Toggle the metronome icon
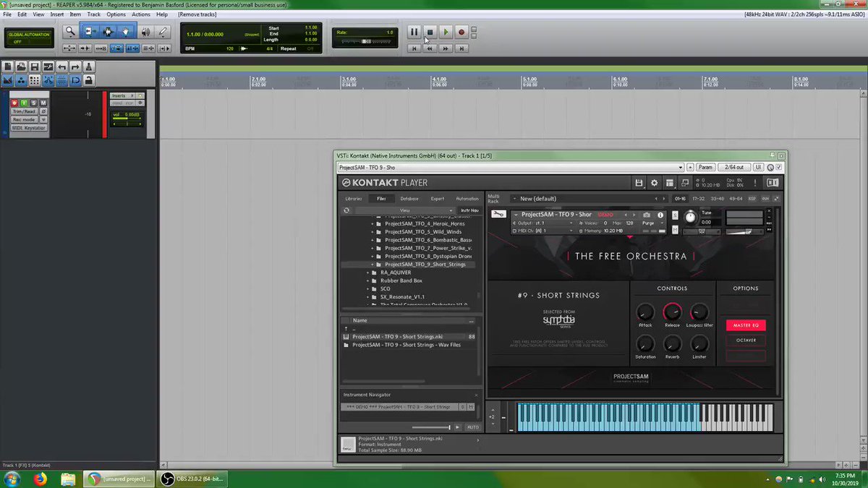The image size is (868, 488). pos(88,67)
